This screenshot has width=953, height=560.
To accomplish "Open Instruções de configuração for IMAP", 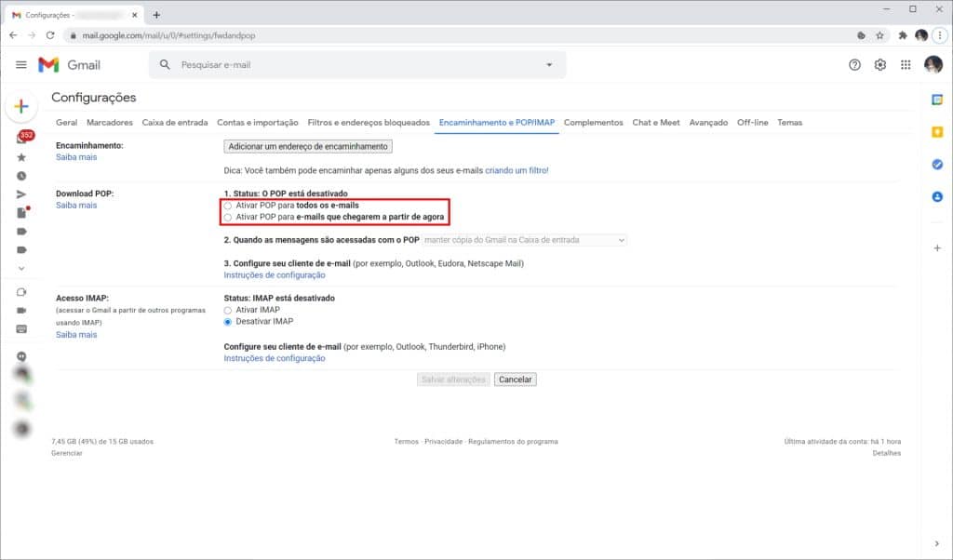I will [x=275, y=358].
